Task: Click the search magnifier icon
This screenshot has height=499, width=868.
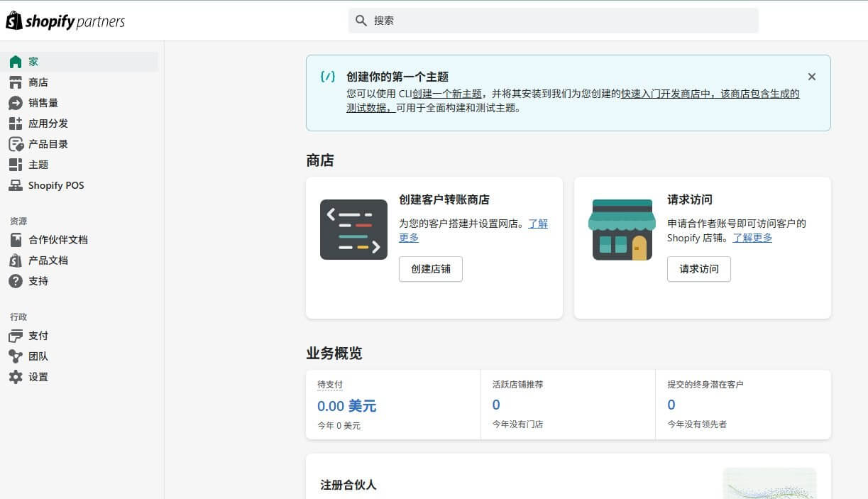Action: pyautogui.click(x=361, y=21)
